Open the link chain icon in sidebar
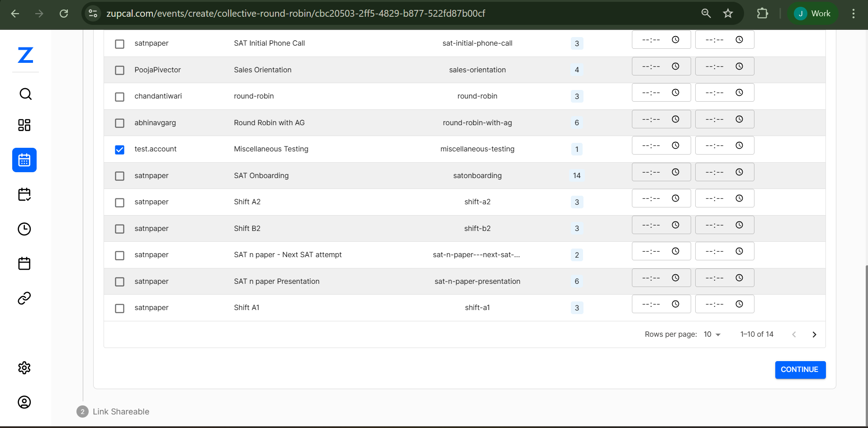The height and width of the screenshot is (428, 868). 24,298
